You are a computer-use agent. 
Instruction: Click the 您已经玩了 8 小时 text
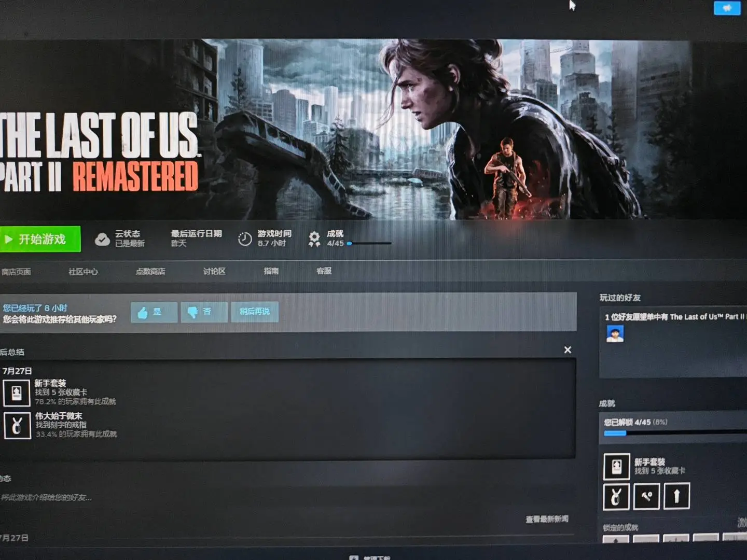tap(35, 308)
